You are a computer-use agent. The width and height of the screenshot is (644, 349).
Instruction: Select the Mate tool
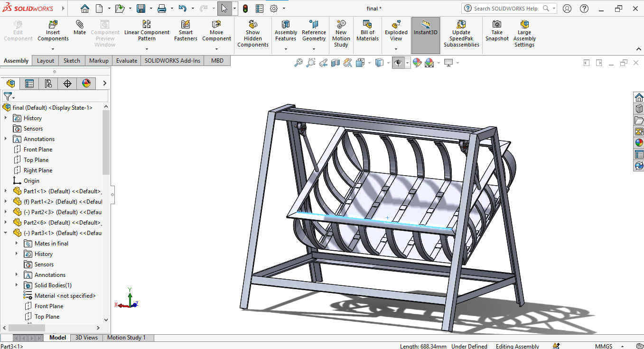[x=80, y=28]
